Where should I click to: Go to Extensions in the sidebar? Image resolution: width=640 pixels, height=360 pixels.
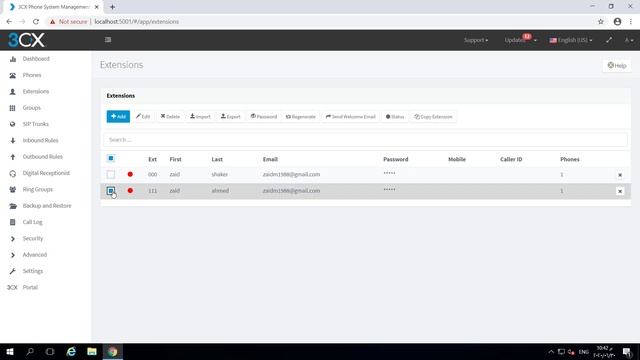tap(36, 91)
